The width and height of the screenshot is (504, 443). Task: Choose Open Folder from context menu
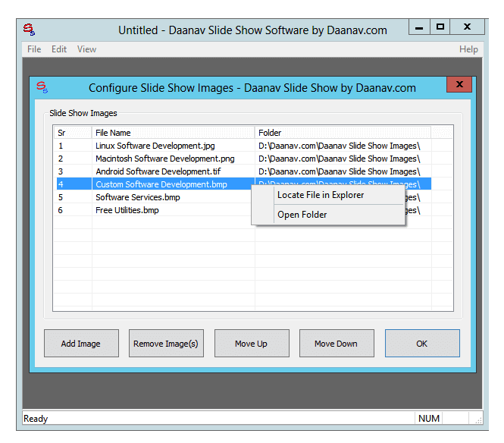click(x=340, y=215)
